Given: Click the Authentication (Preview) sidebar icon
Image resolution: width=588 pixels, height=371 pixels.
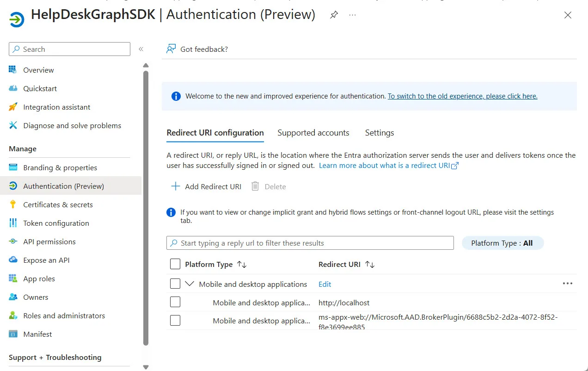Looking at the screenshot, I should coord(13,186).
